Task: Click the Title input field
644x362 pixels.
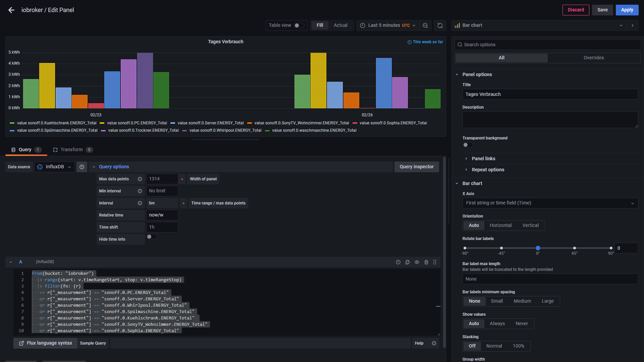Action: pyautogui.click(x=550, y=95)
